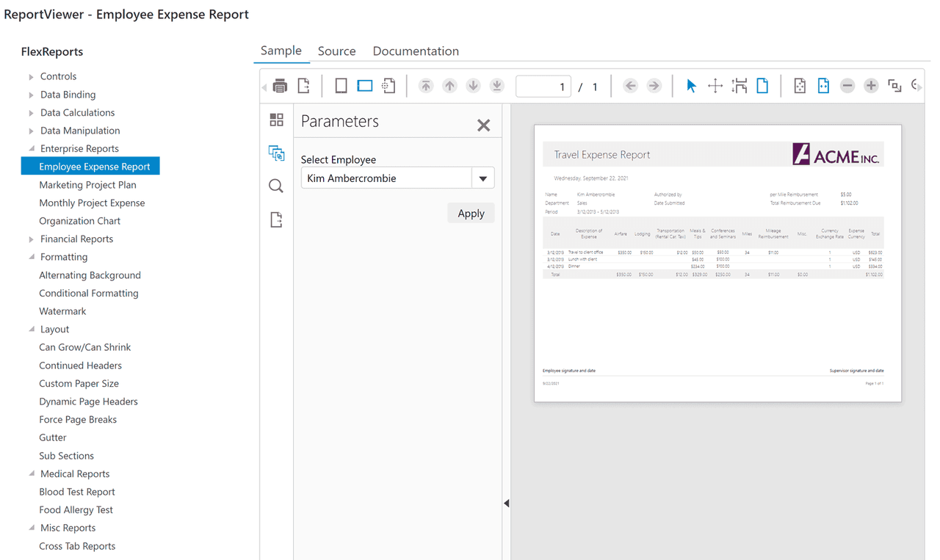Click the toolbar scroll-left arrow
Screen dimensions: 940x560
click(x=264, y=88)
